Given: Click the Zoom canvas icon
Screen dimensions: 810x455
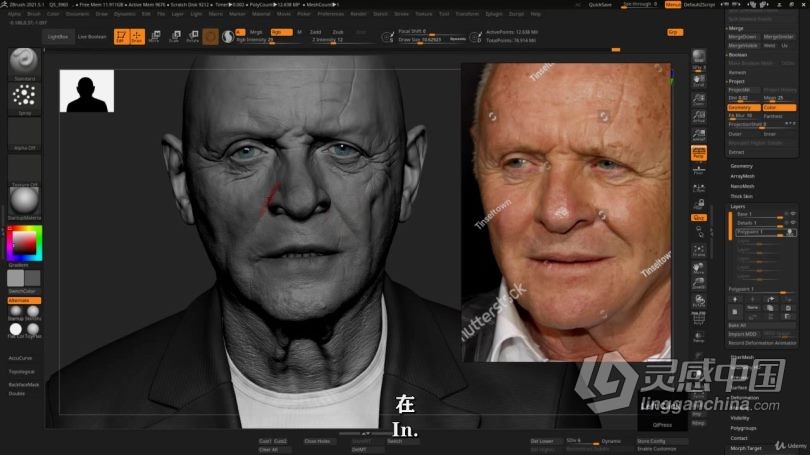Looking at the screenshot, I should pyautogui.click(x=699, y=99).
